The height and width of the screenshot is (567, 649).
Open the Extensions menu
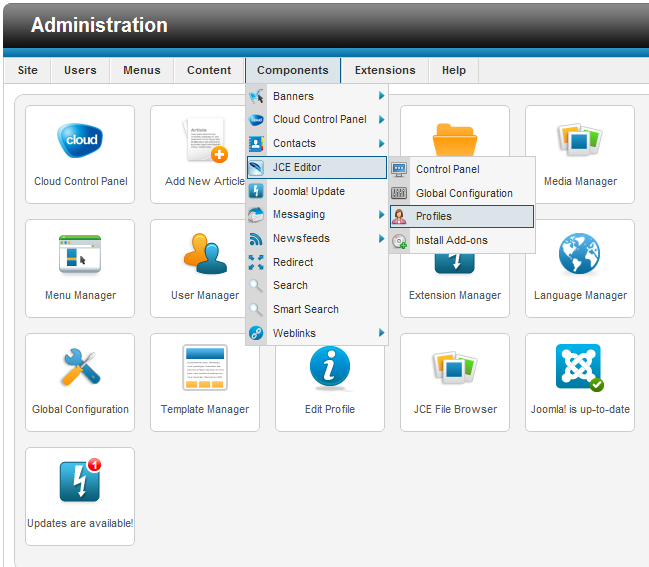tap(385, 70)
